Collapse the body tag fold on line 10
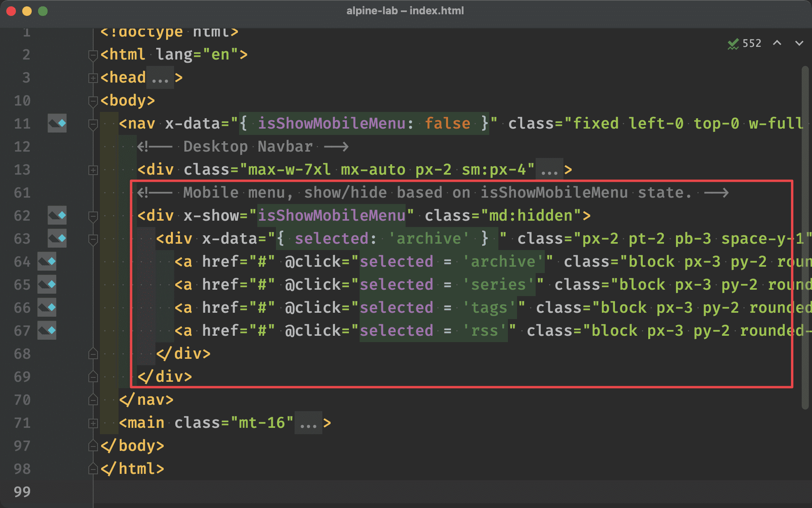Viewport: 812px width, 508px height. (93, 101)
